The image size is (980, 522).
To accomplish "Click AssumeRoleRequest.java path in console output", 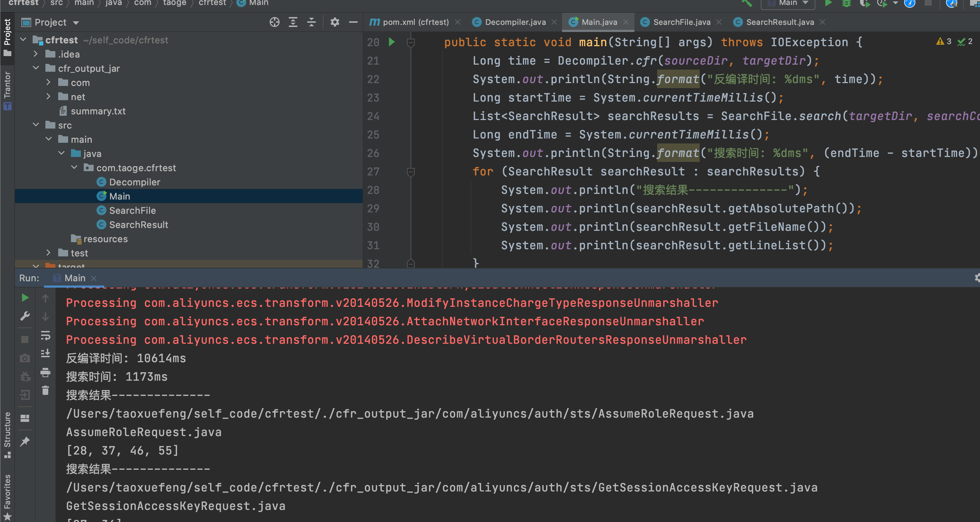I will point(410,413).
